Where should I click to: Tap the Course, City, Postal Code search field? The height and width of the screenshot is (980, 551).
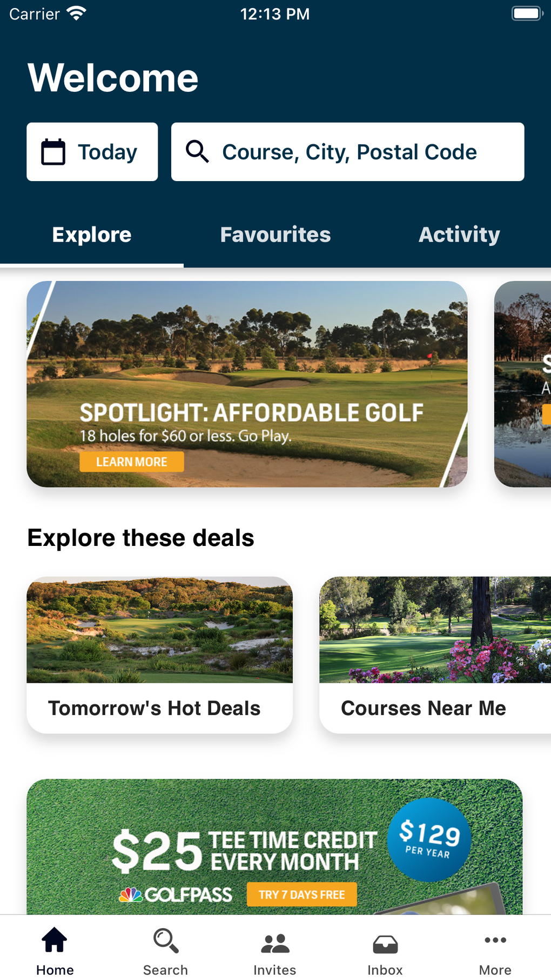(x=348, y=152)
